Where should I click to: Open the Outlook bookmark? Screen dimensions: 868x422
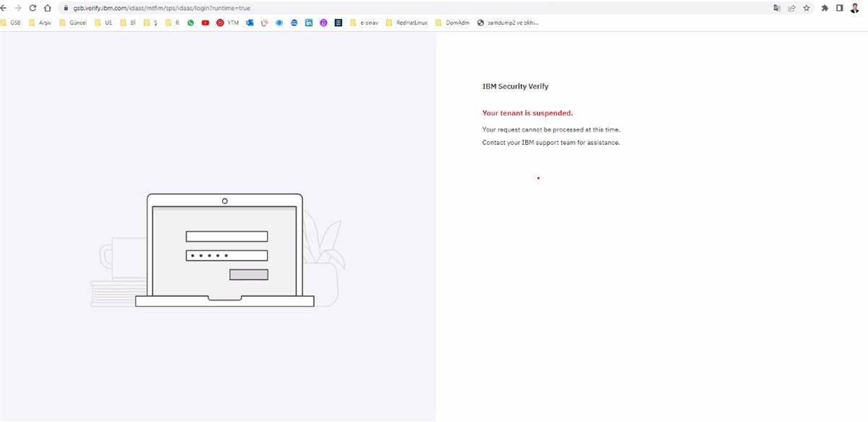[250, 22]
